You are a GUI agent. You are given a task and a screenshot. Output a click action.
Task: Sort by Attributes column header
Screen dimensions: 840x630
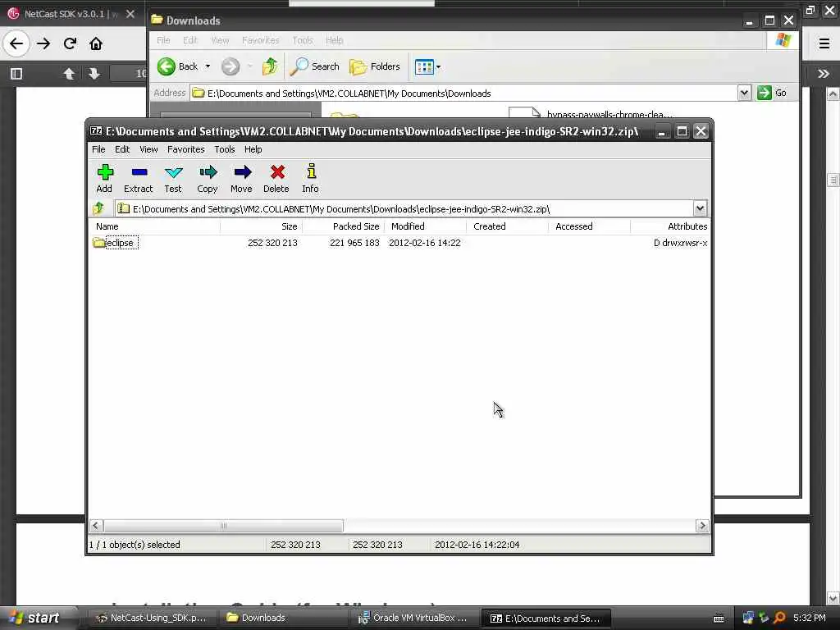670,226
